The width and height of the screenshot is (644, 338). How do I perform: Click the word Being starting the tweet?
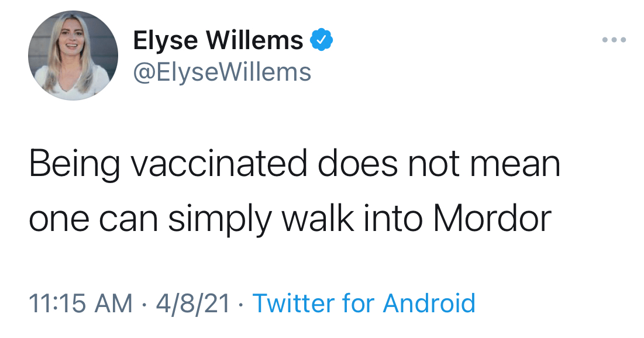click(75, 165)
